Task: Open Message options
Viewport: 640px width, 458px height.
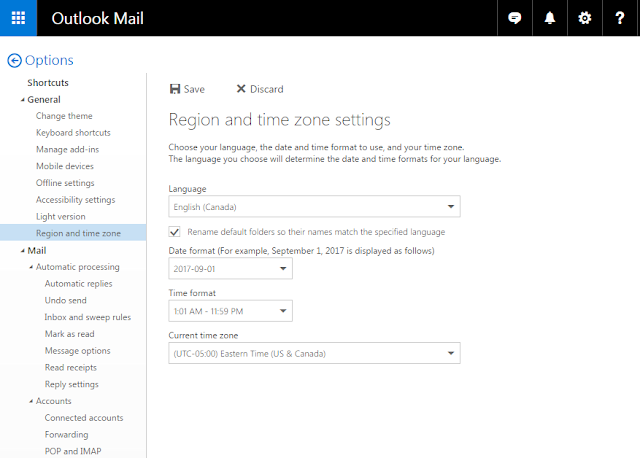Action: [78, 351]
